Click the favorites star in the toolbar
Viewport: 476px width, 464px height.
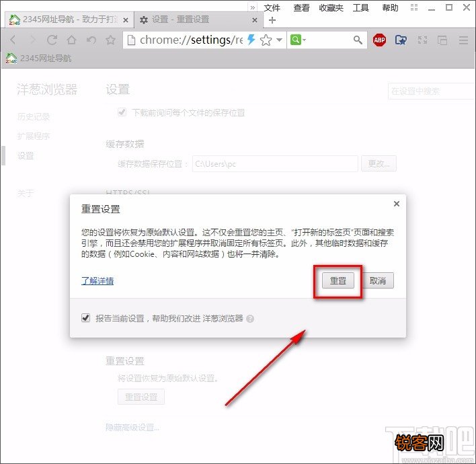pos(110,40)
